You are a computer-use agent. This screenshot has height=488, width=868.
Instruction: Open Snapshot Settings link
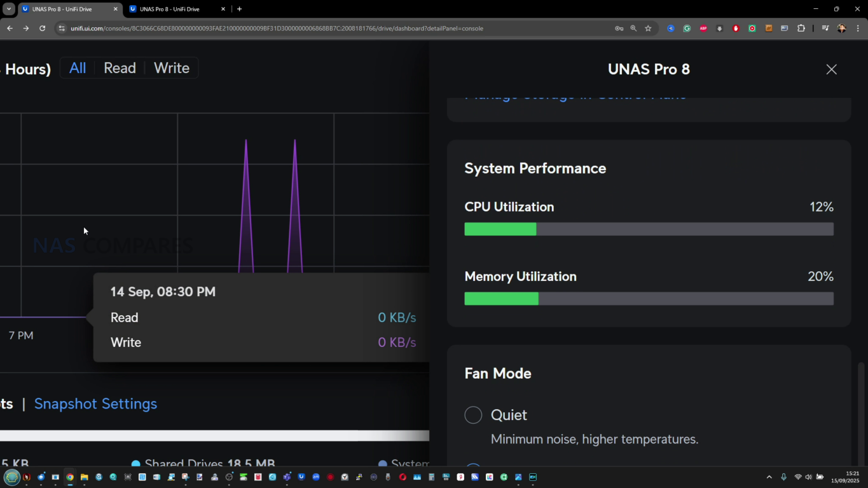pyautogui.click(x=95, y=403)
